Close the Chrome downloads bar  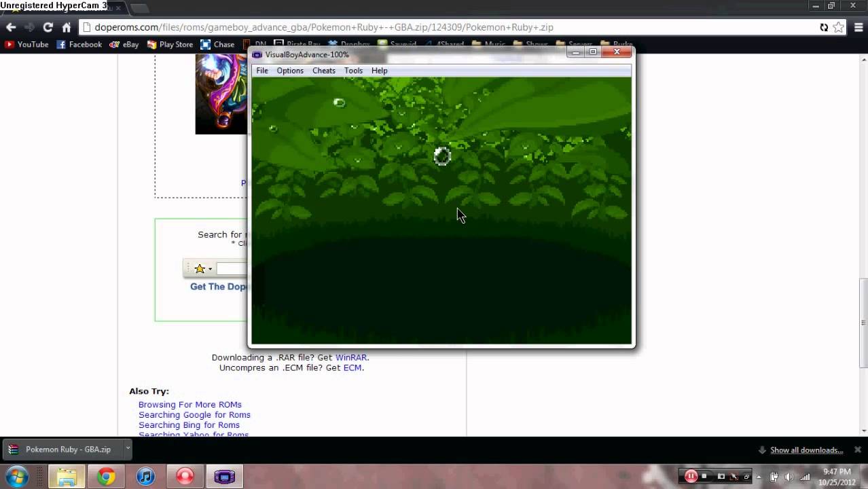pyautogui.click(x=857, y=450)
